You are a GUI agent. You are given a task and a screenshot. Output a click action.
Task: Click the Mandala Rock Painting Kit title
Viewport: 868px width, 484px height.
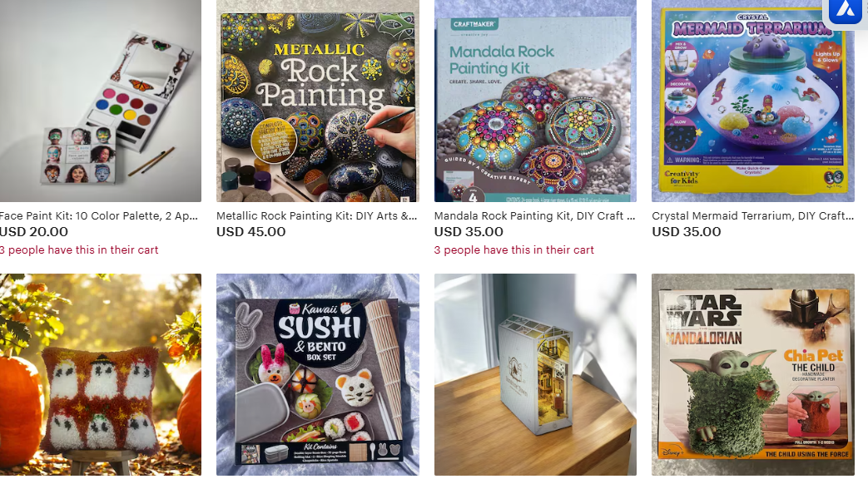point(535,215)
